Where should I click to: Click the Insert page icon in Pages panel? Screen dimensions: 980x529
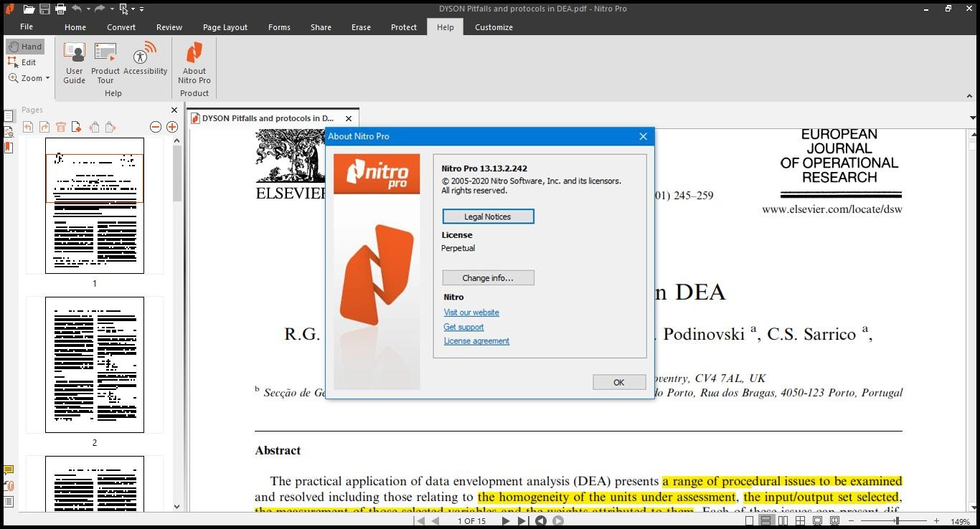click(75, 127)
